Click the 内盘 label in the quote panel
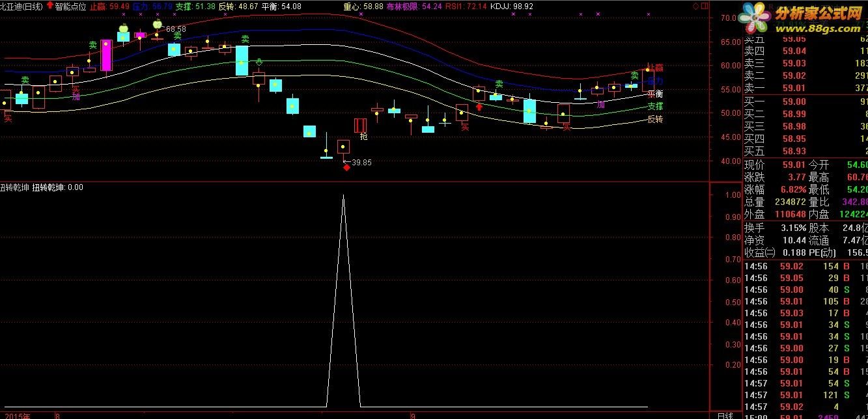This screenshot has height=419, width=868. [819, 214]
